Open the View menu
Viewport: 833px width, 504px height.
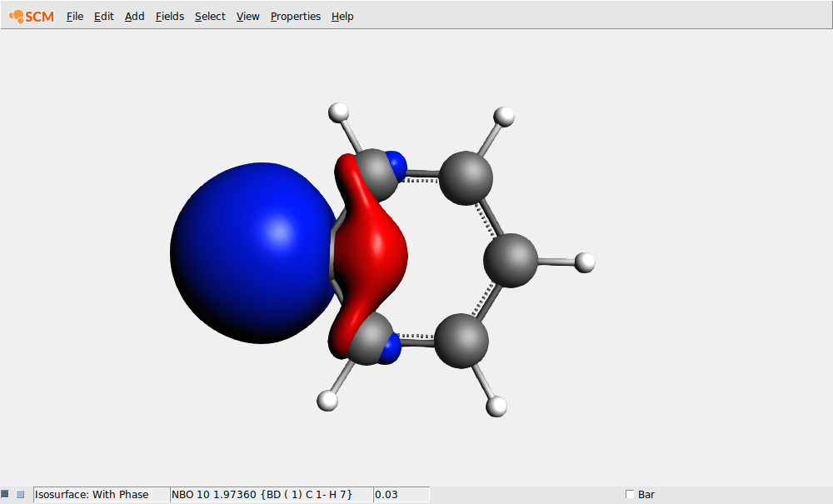point(247,16)
